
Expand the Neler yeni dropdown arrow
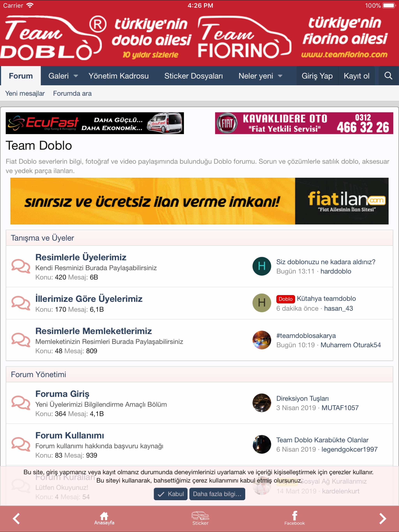(x=280, y=76)
